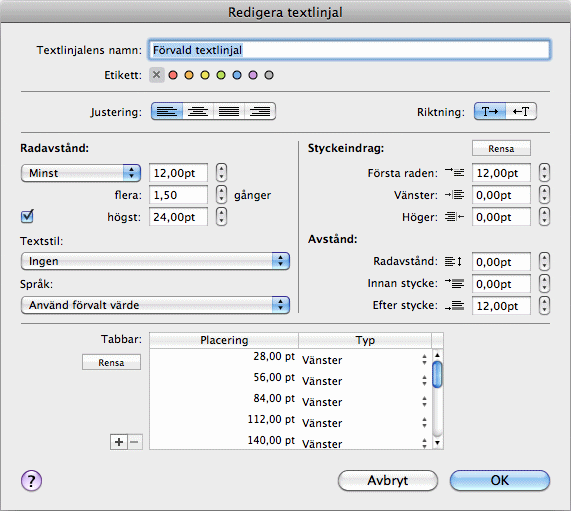Select the 84,00 pt placement cell
This screenshot has width=571, height=511.
click(x=224, y=399)
